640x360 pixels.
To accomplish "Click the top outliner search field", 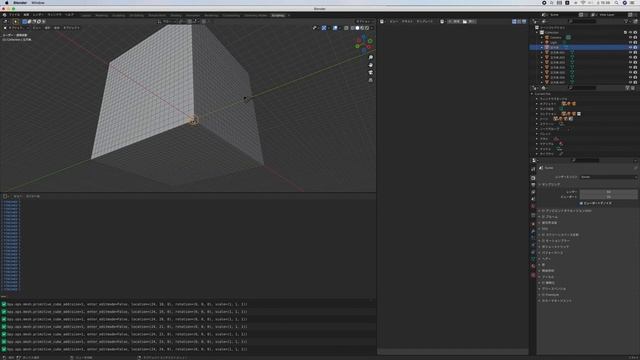I will pos(583,21).
